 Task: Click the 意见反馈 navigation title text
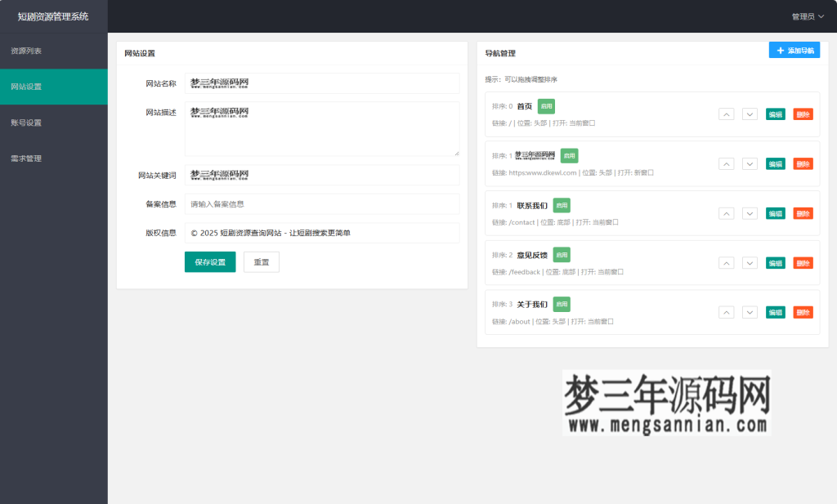[x=532, y=255]
